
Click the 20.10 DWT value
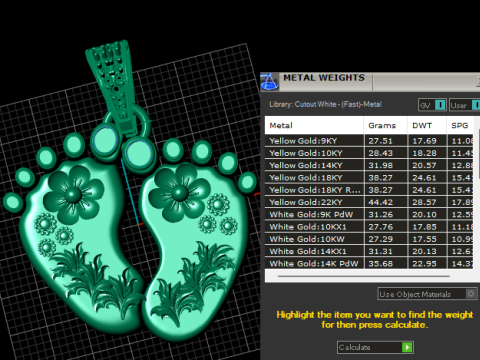tap(424, 215)
